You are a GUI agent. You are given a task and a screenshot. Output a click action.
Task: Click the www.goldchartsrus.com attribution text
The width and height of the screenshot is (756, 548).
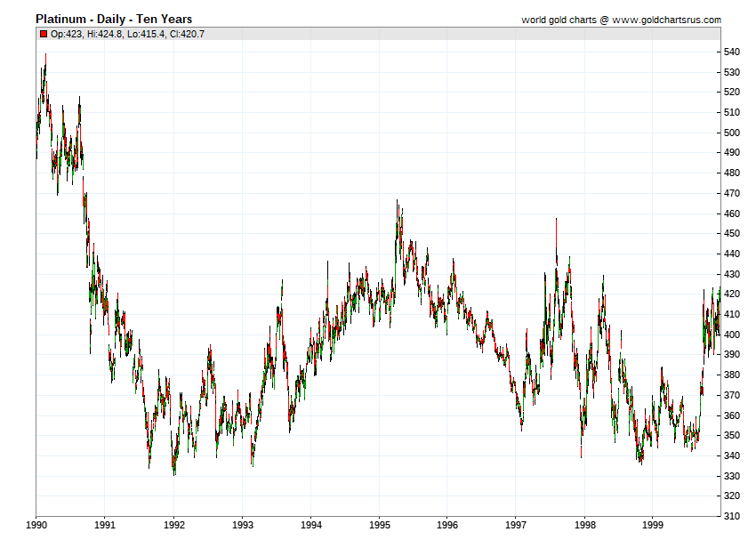click(667, 20)
